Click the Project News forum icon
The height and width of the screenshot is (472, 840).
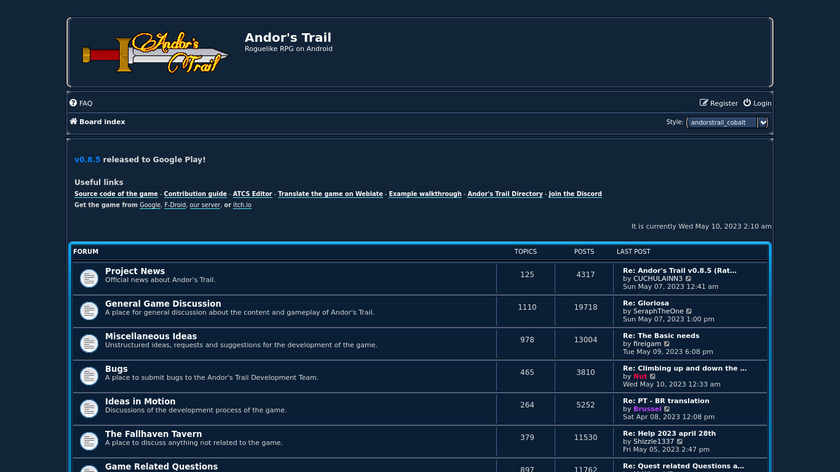pos(89,278)
